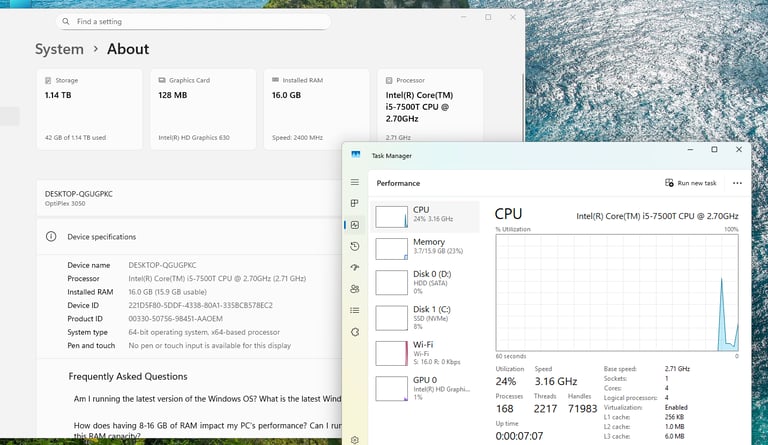Click the Processor value in Device specifications
The image size is (768, 445).
click(x=217, y=279)
